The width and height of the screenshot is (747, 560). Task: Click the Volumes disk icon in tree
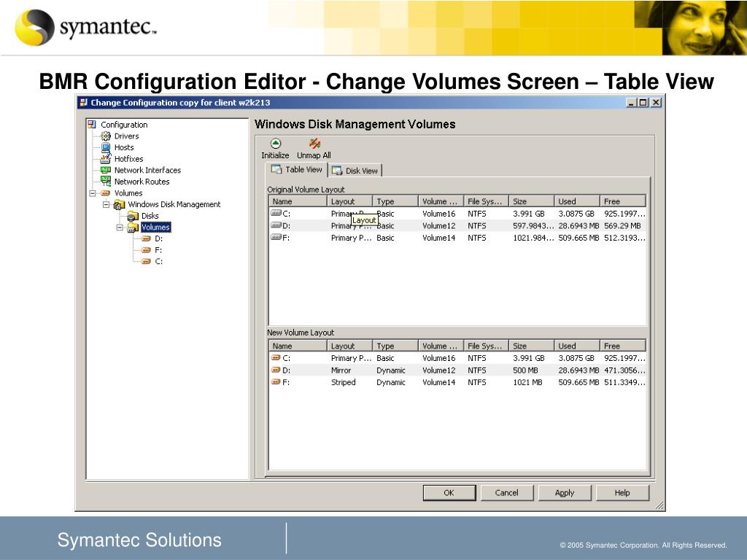[106, 192]
